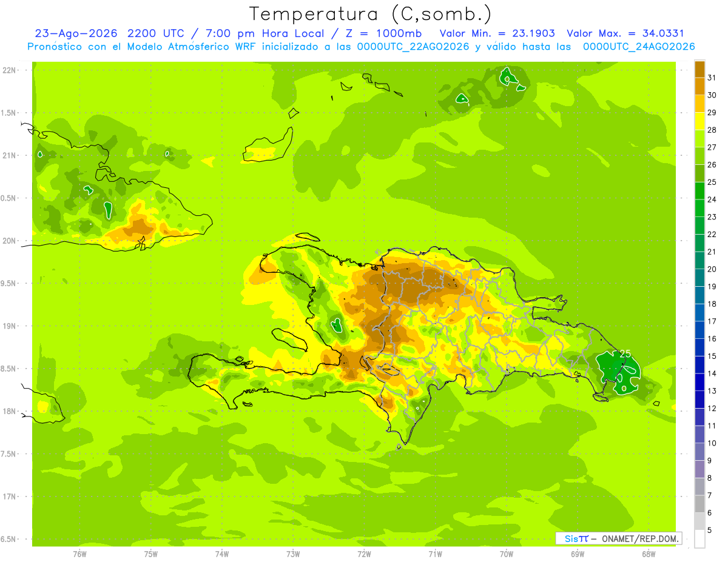Click the "76W" longitude label
The height and width of the screenshot is (562, 728).
(x=79, y=554)
